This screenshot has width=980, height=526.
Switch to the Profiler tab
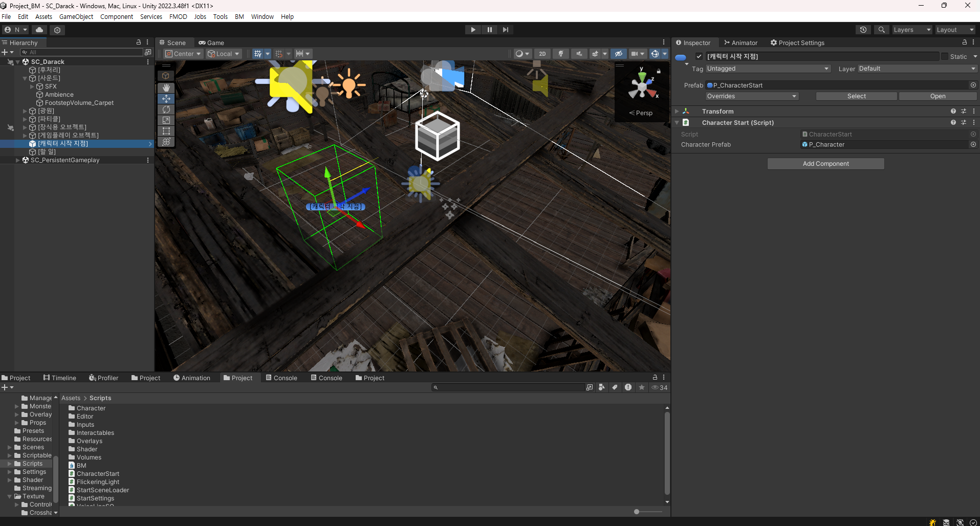click(x=103, y=378)
